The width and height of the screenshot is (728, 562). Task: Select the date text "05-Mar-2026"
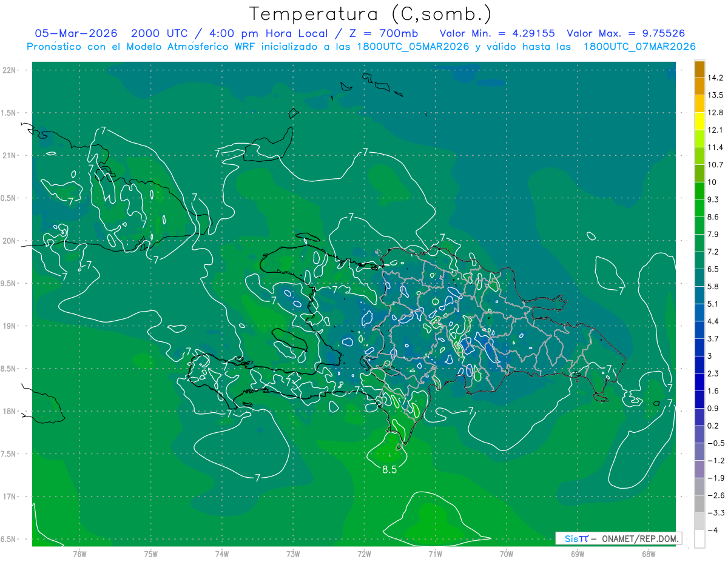(x=75, y=33)
